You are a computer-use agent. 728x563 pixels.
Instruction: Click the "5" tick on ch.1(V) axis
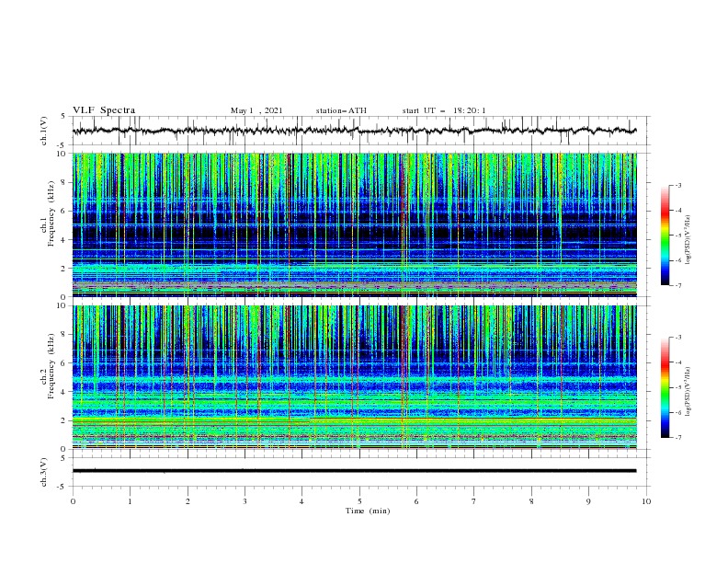pos(63,117)
